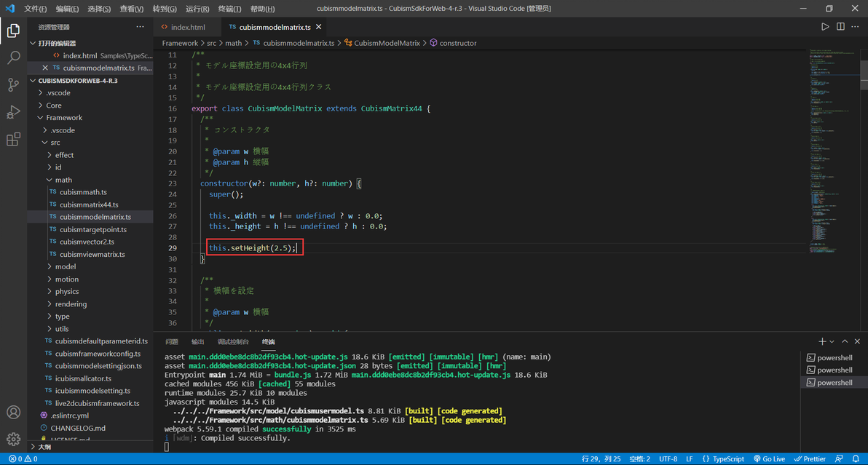Viewport: 868px width, 465px height.
Task: Open the notifications bell in status bar
Action: 856,459
